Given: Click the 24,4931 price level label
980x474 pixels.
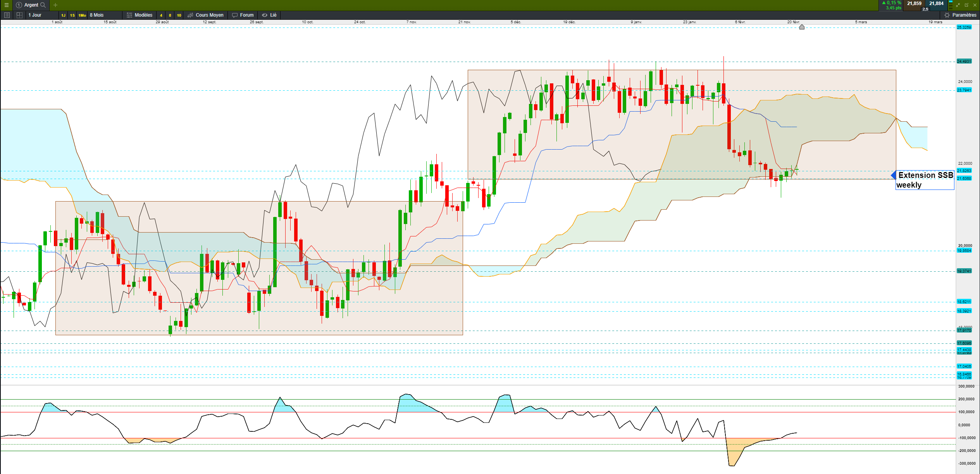Looking at the screenshot, I should 964,61.
